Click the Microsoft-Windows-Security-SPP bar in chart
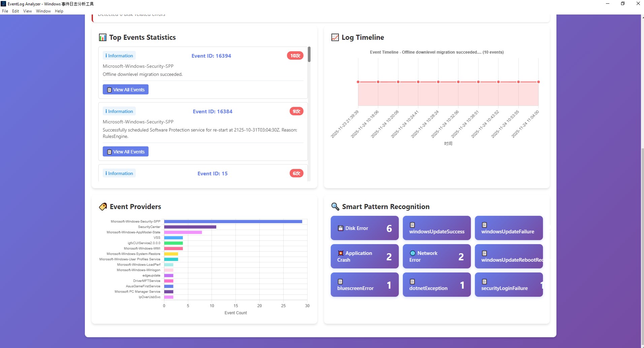This screenshot has width=644, height=348. (x=233, y=222)
